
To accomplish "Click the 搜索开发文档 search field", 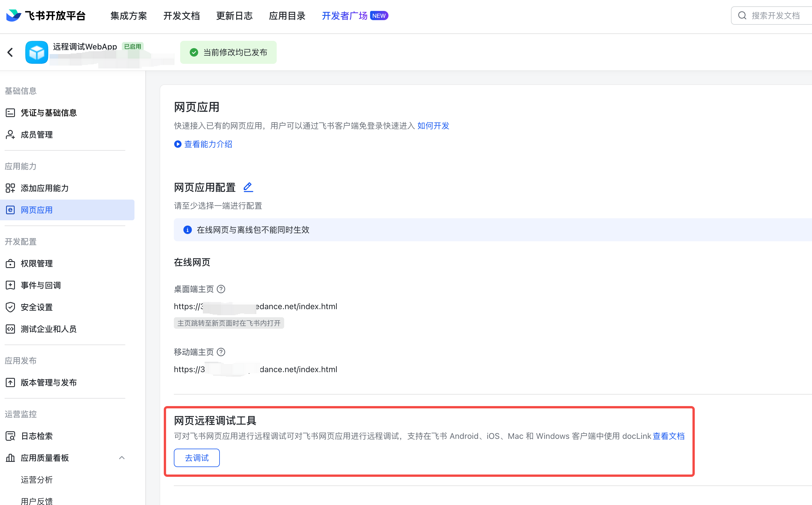I will pos(772,15).
